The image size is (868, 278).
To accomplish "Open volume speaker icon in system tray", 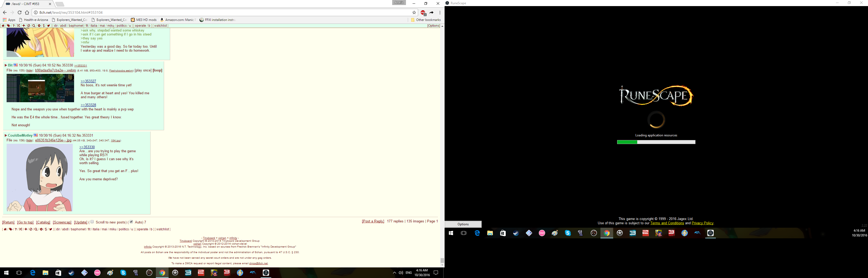I will point(401,273).
